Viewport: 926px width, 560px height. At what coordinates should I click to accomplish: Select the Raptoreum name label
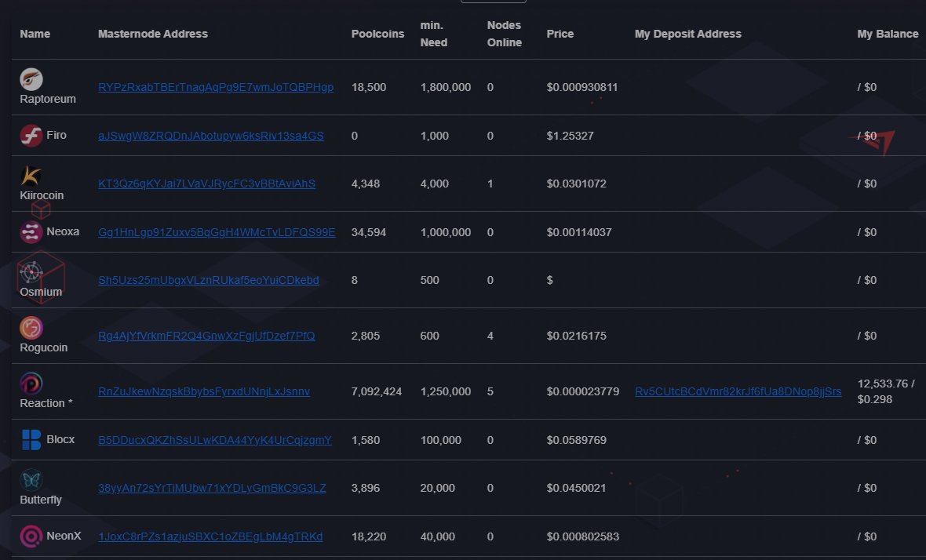48,99
